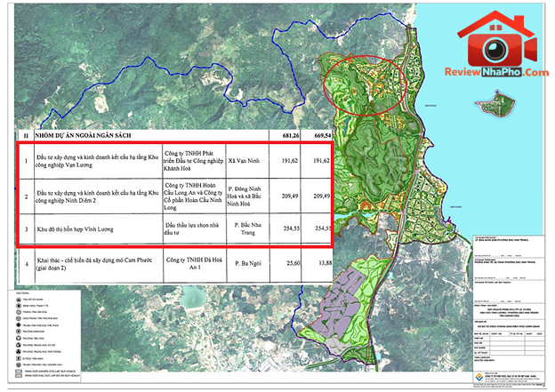
Task: Select the market / trade center legend symbol
Action: (19, 318)
